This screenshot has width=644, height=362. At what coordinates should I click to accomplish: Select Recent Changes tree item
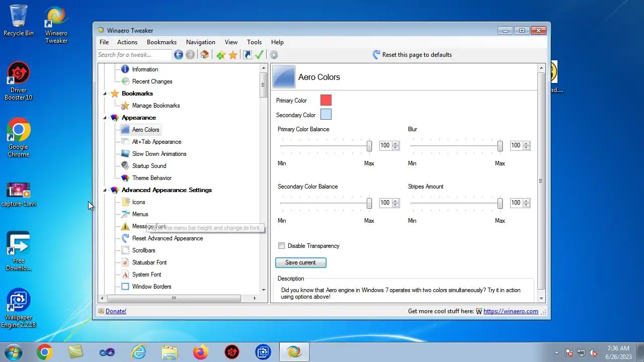coord(152,81)
